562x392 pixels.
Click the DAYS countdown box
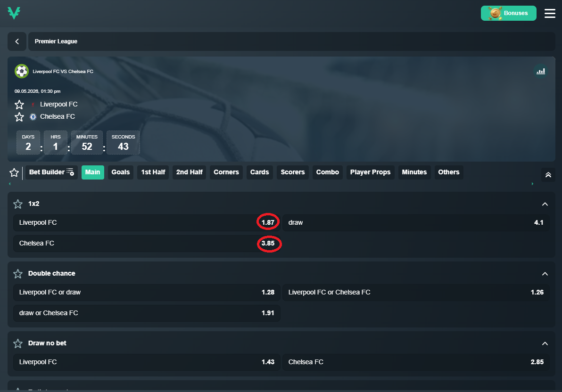tap(28, 143)
